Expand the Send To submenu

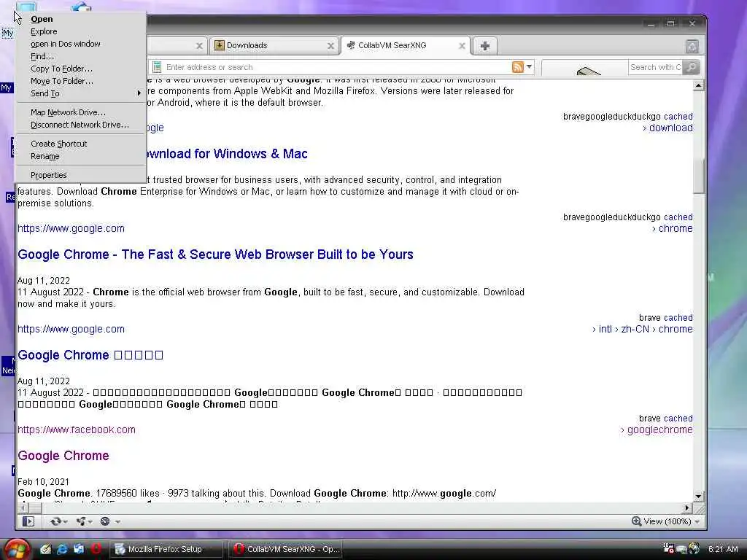[81, 93]
